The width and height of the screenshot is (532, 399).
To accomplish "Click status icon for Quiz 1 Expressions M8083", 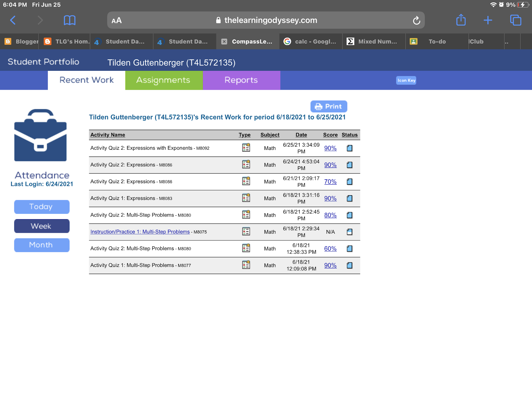I will [x=349, y=199].
